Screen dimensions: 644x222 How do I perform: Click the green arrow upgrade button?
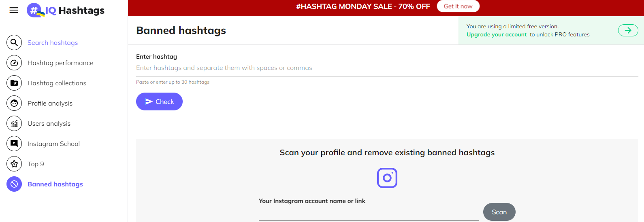click(x=628, y=30)
